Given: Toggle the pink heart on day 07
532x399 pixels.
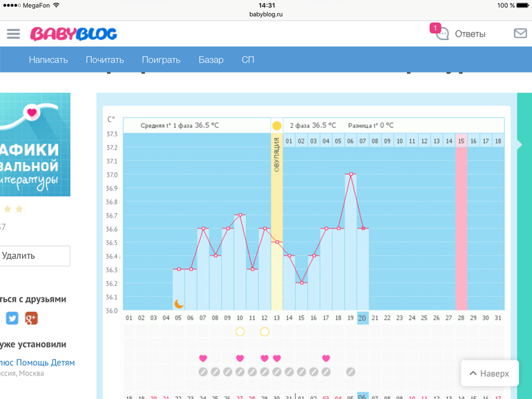Looking at the screenshot, I should pyautogui.click(x=203, y=358).
